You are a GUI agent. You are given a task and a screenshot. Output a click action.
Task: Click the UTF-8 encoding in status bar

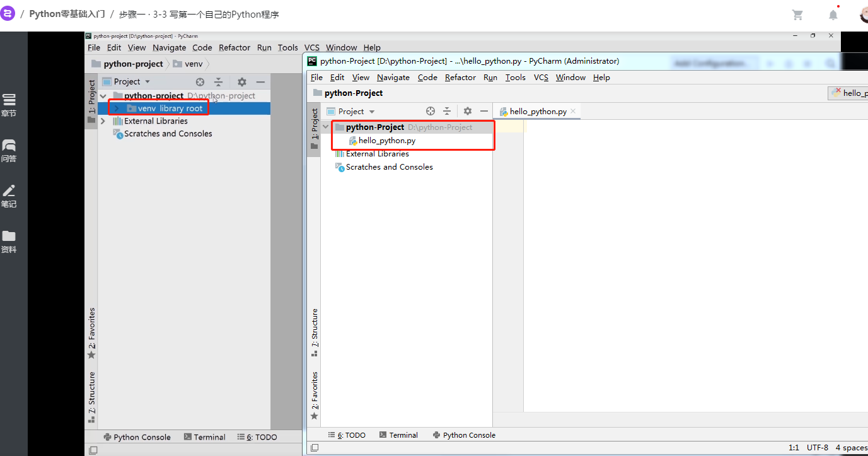point(818,448)
